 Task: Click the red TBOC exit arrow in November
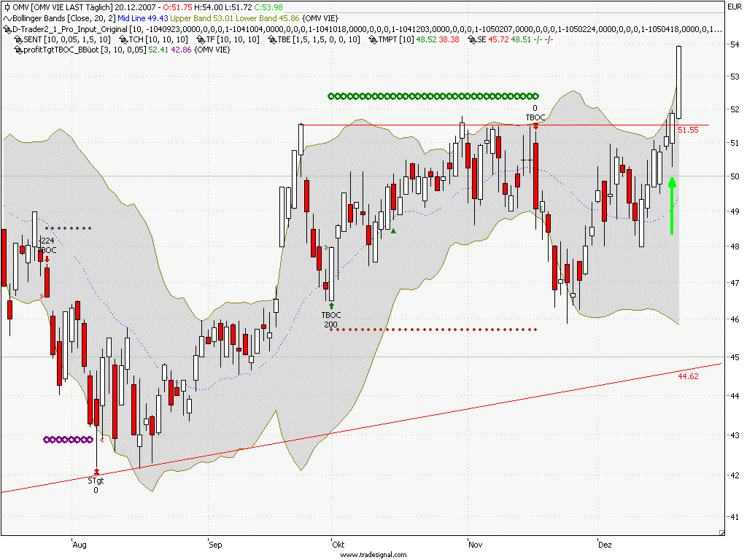point(536,126)
